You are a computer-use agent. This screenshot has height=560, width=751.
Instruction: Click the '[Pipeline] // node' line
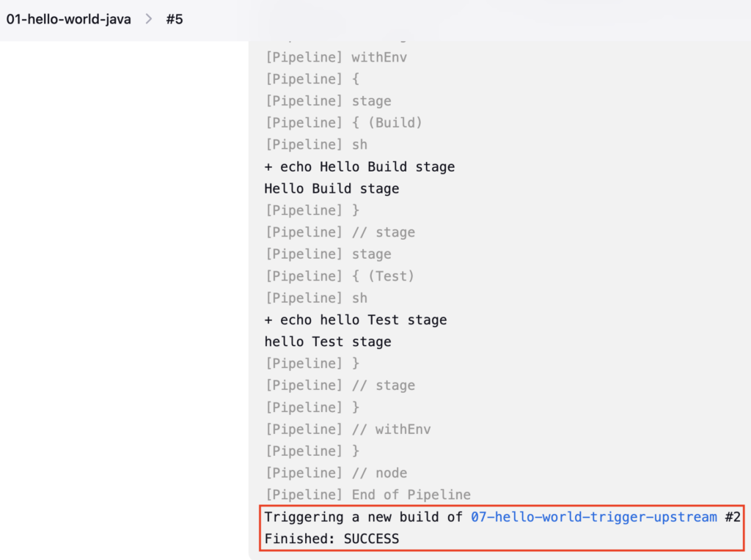336,473
